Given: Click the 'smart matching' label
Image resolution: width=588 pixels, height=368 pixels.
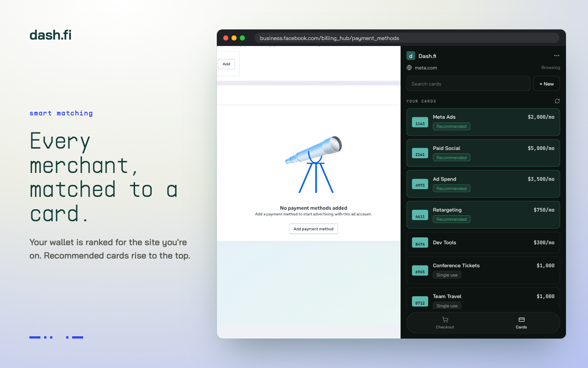Looking at the screenshot, I should (x=61, y=113).
